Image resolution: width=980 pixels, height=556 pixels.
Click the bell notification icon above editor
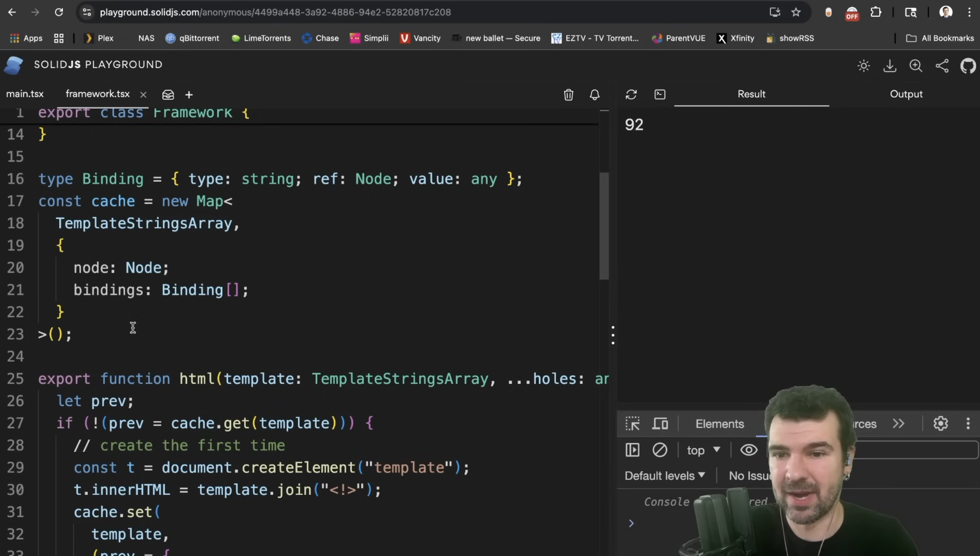point(594,94)
